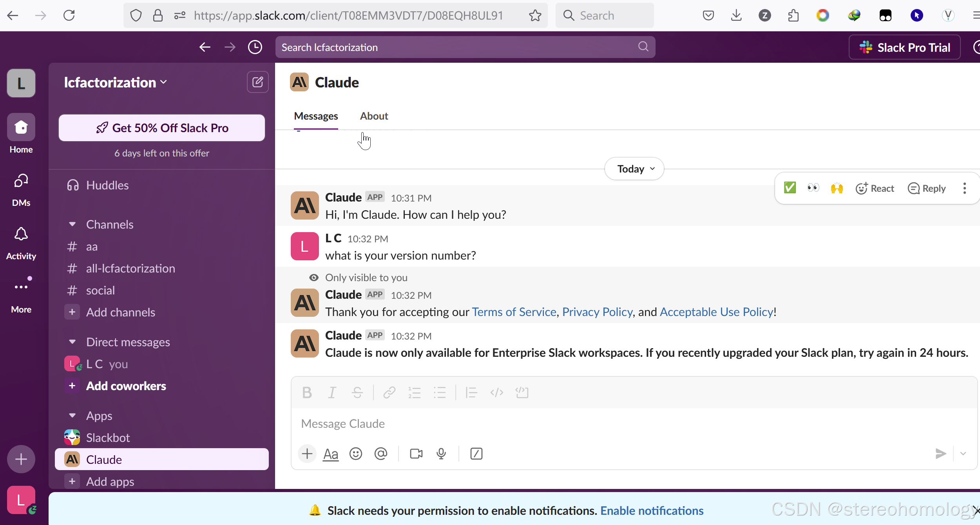Click the browser back arrow
The height and width of the screenshot is (525, 980).
pyautogui.click(x=13, y=15)
